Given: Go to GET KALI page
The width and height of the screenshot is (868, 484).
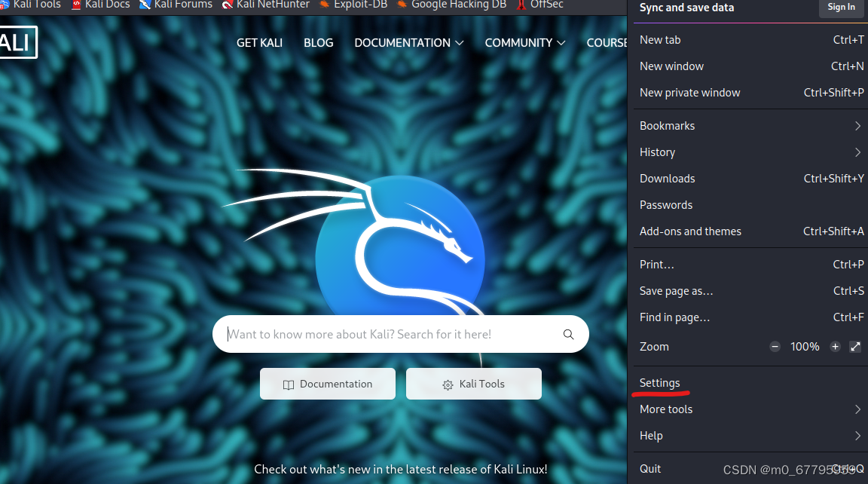Looking at the screenshot, I should coord(259,43).
